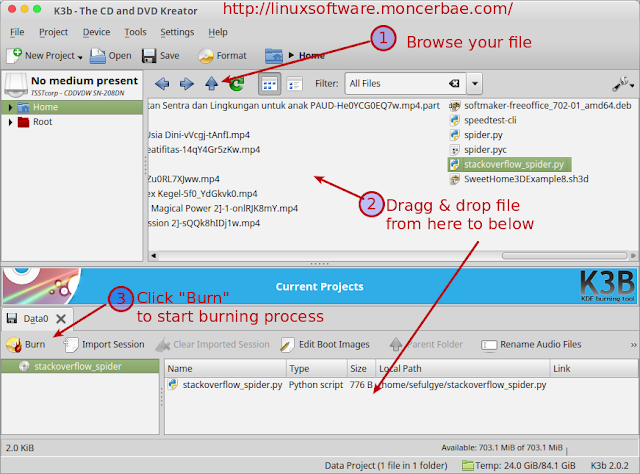
Task: Clear the All Files filter text
Action: (454, 84)
